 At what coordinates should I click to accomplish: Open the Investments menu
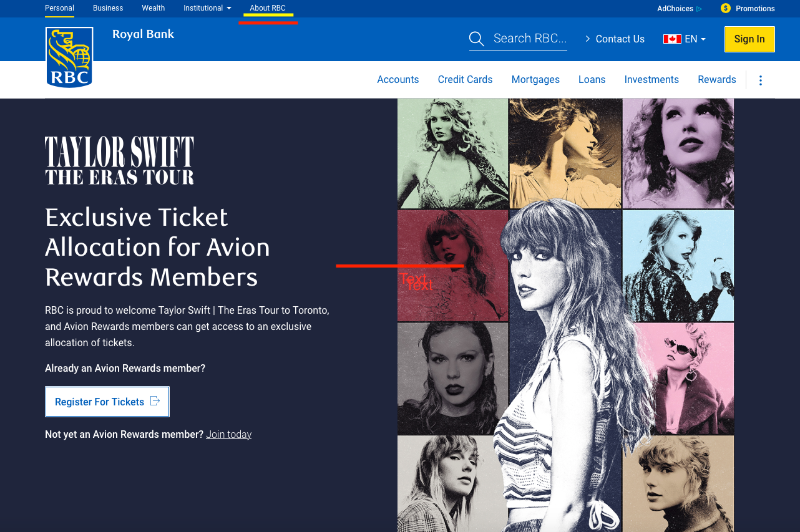pos(651,80)
